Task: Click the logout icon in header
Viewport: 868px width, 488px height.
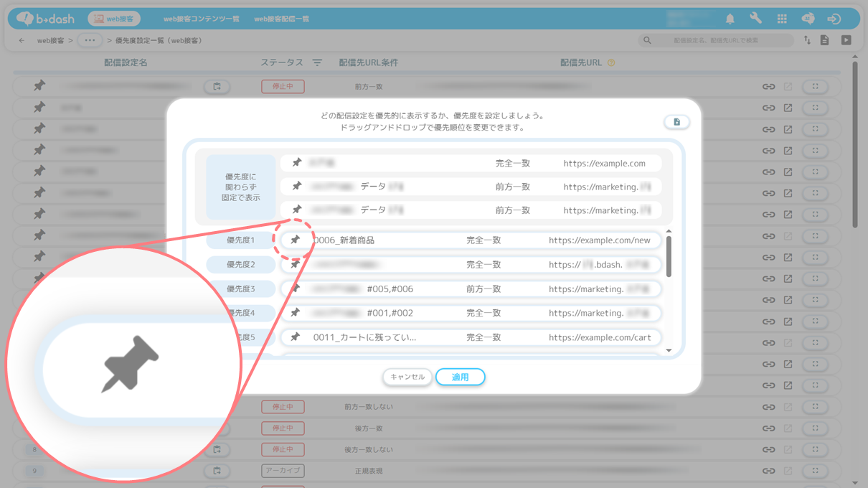Action: click(834, 19)
